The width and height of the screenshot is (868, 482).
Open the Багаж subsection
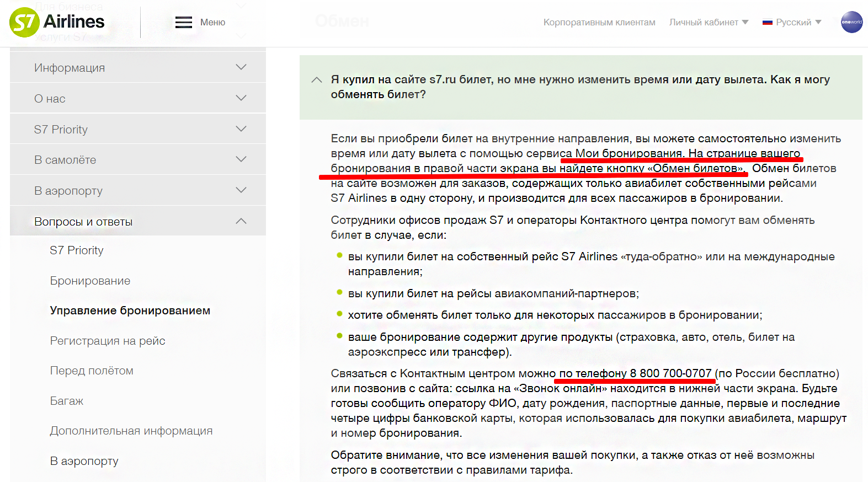[x=66, y=401]
